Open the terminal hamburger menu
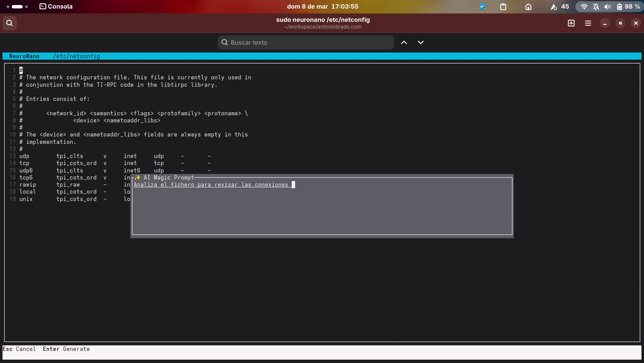 click(x=588, y=23)
